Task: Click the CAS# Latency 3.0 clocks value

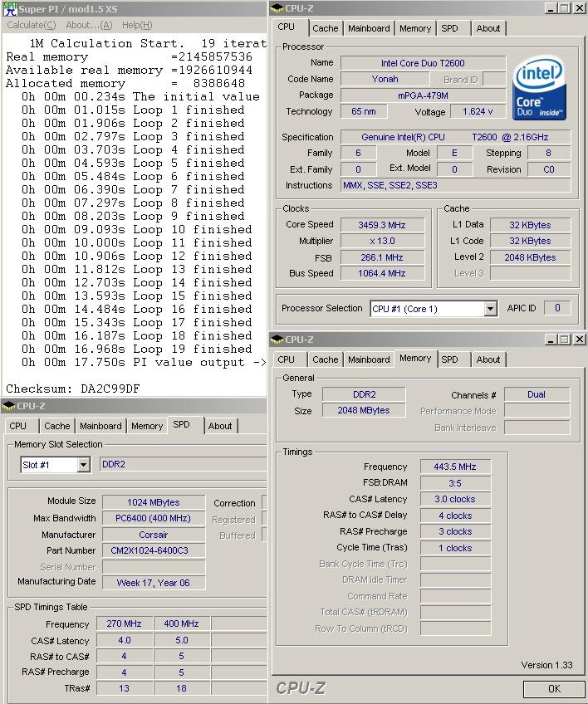Action: click(455, 499)
